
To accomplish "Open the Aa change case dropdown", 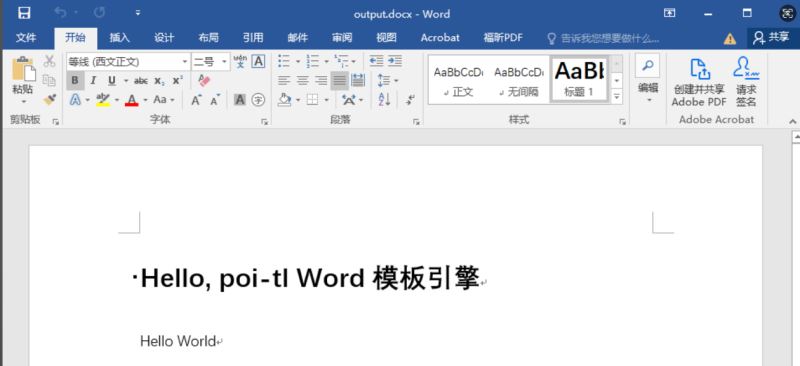I will (x=164, y=100).
